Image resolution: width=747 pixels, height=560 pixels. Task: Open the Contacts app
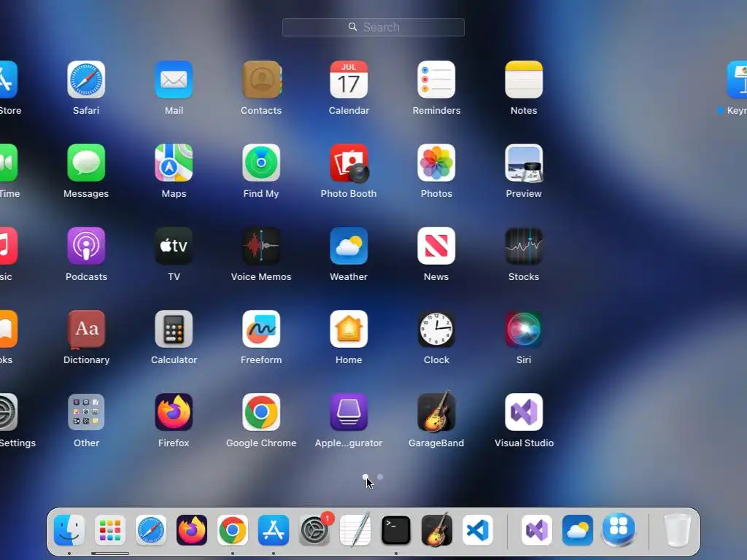(x=261, y=79)
